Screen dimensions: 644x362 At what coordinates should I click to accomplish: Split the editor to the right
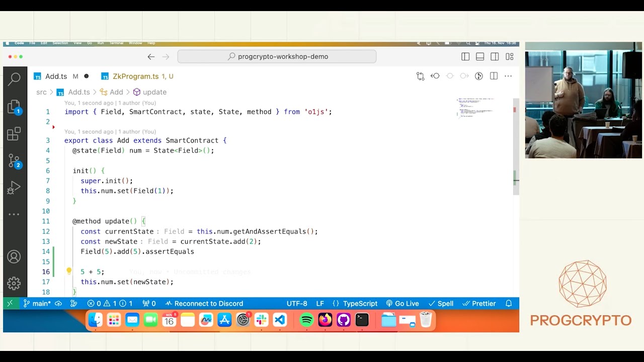pyautogui.click(x=494, y=76)
